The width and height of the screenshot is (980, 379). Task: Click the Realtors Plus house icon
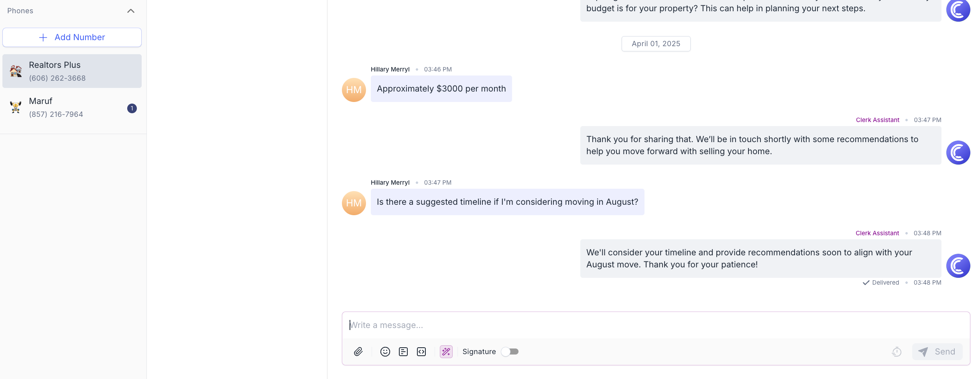16,71
